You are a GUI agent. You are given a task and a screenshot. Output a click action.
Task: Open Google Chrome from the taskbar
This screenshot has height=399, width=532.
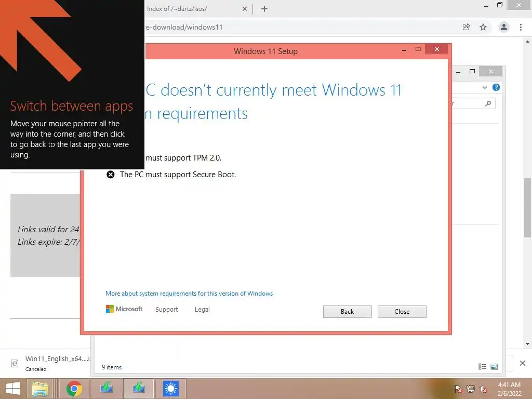[x=74, y=389]
